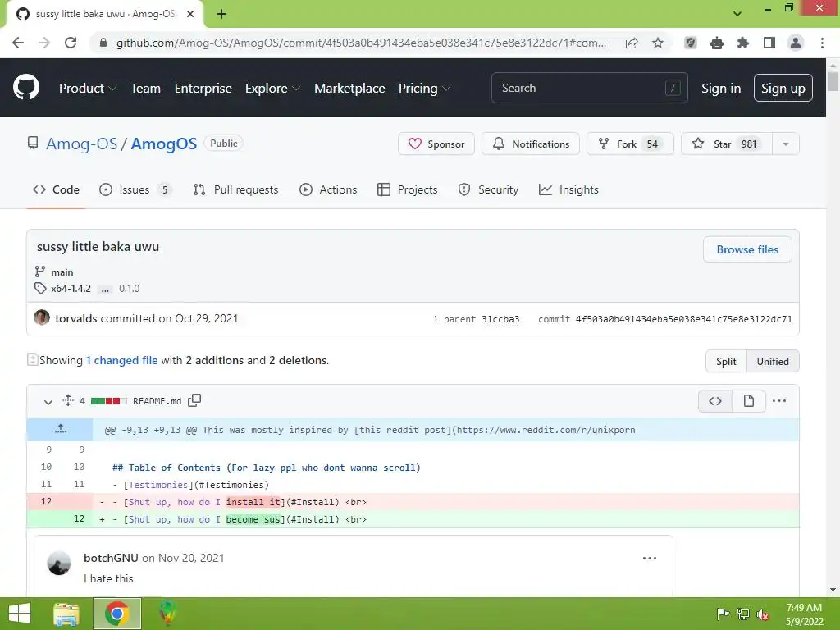Open parent commit 31ccba3 link
Viewport: 840px width, 630px height.
pos(500,319)
